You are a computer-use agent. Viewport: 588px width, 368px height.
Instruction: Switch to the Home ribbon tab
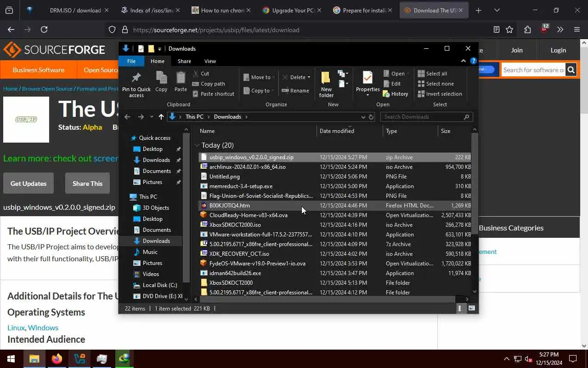pyautogui.click(x=158, y=61)
